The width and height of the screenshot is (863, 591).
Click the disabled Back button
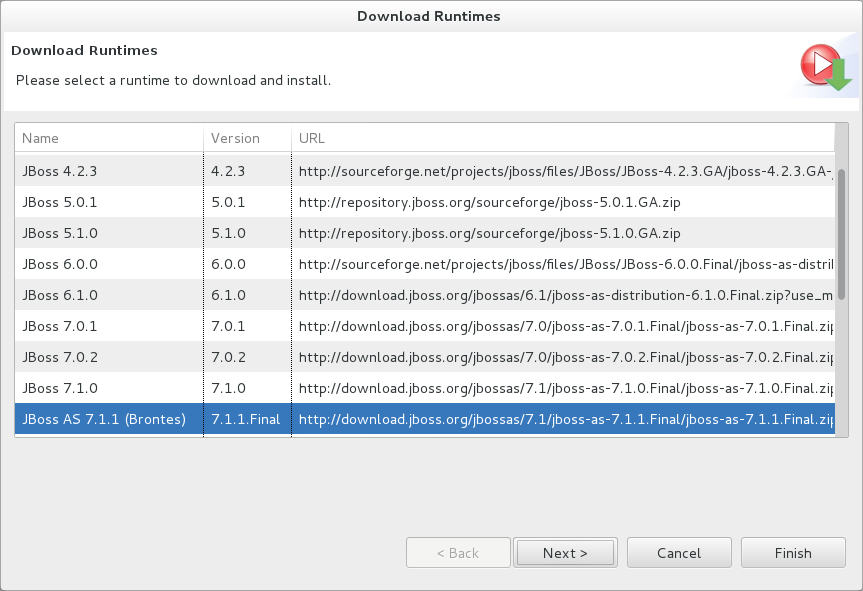458,552
